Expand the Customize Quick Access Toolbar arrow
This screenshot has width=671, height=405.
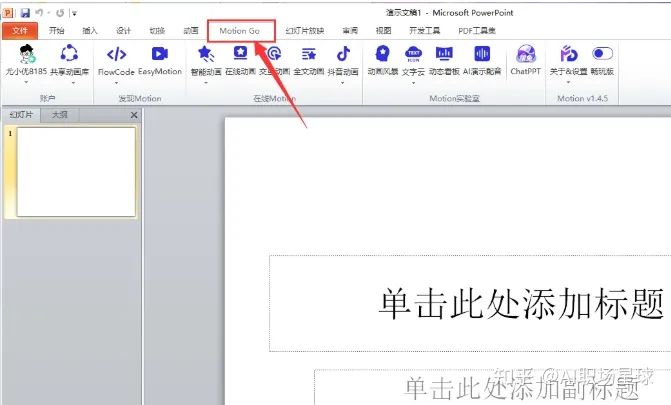[x=74, y=13]
